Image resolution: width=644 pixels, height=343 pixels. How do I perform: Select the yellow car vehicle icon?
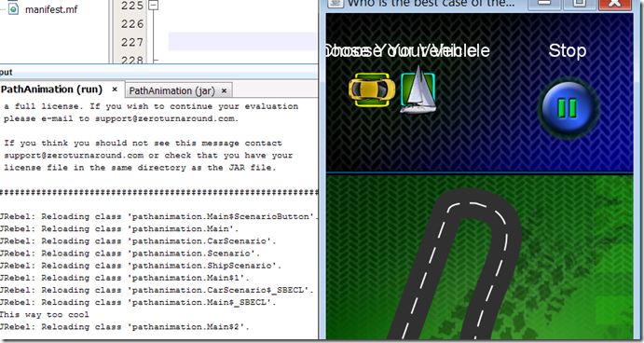point(372,89)
